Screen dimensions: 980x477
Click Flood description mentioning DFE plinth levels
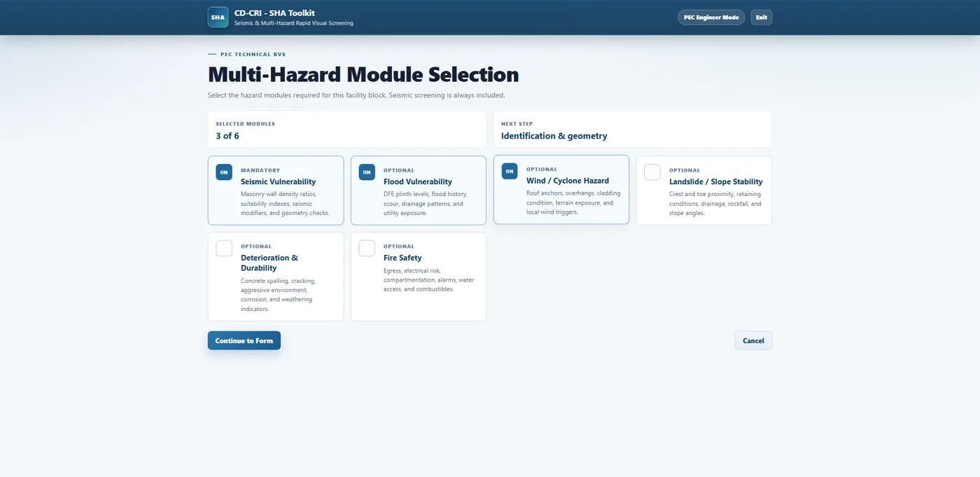[x=425, y=203]
